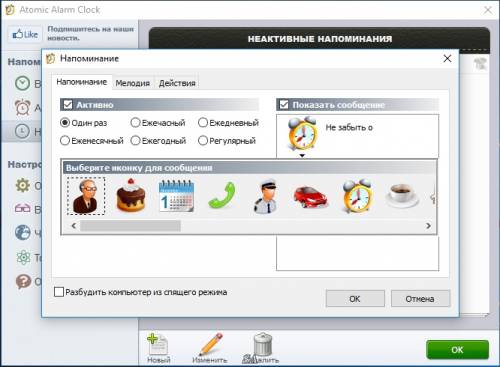The height and width of the screenshot is (367, 500).
Task: Click the icon list right scroll arrow
Action: (x=428, y=226)
